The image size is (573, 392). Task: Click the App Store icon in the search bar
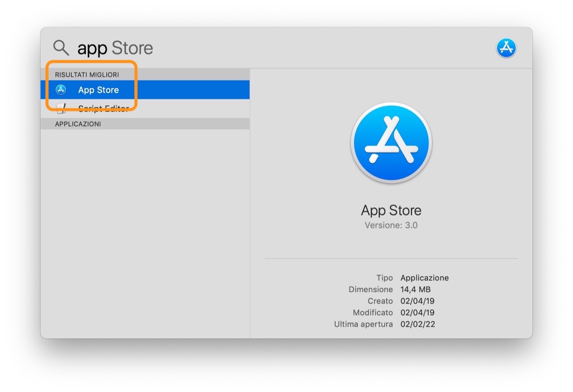[506, 48]
